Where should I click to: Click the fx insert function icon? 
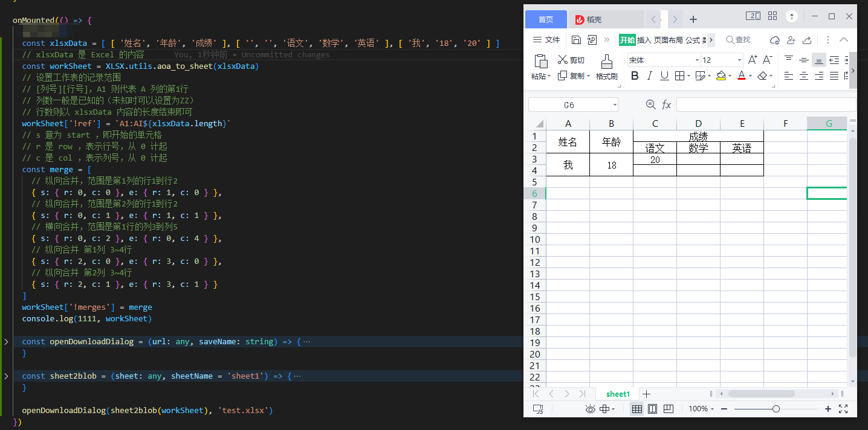pyautogui.click(x=666, y=104)
